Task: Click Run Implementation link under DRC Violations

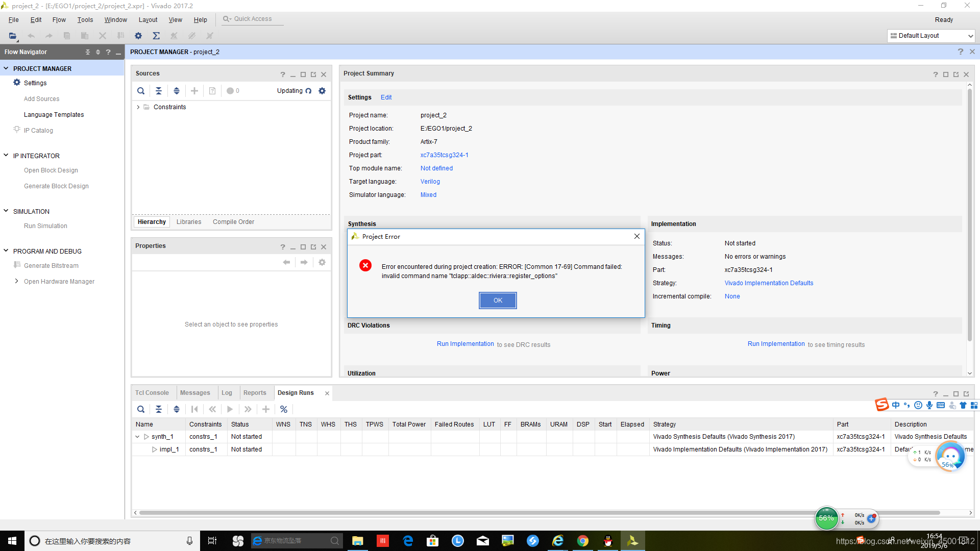Action: click(465, 344)
